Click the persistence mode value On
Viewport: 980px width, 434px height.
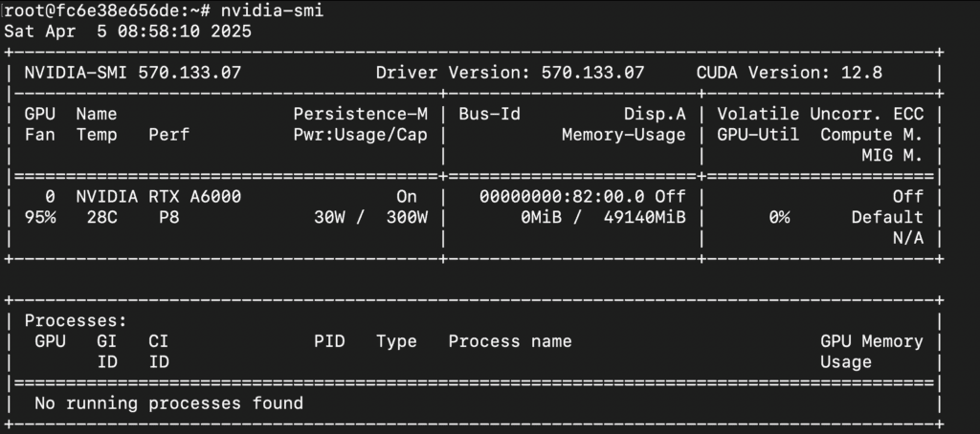coord(407,197)
